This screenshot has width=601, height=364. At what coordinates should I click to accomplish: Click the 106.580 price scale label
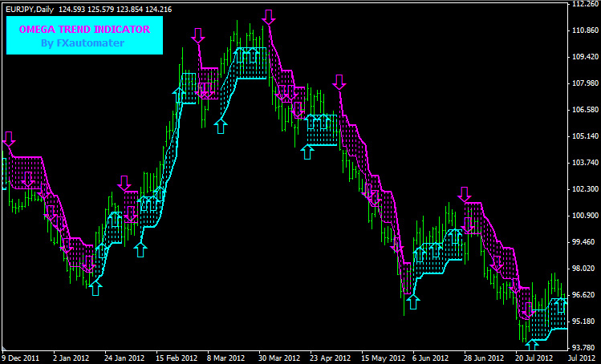(x=584, y=110)
